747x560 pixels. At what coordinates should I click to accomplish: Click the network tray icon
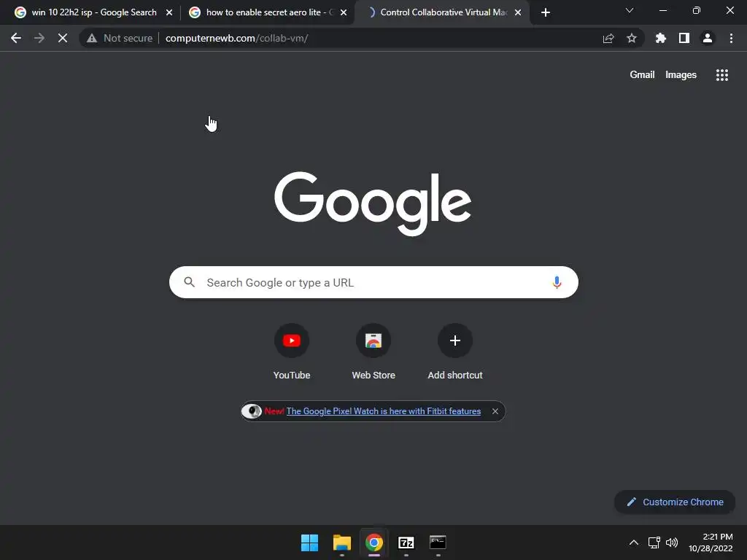pos(654,542)
